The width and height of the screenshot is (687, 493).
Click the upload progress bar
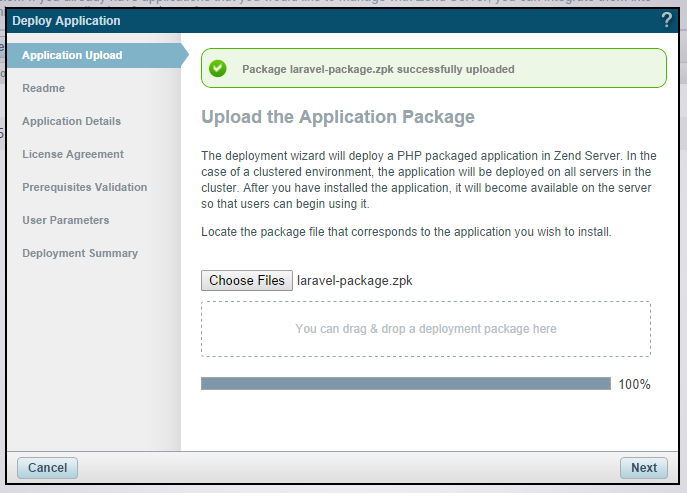point(405,383)
